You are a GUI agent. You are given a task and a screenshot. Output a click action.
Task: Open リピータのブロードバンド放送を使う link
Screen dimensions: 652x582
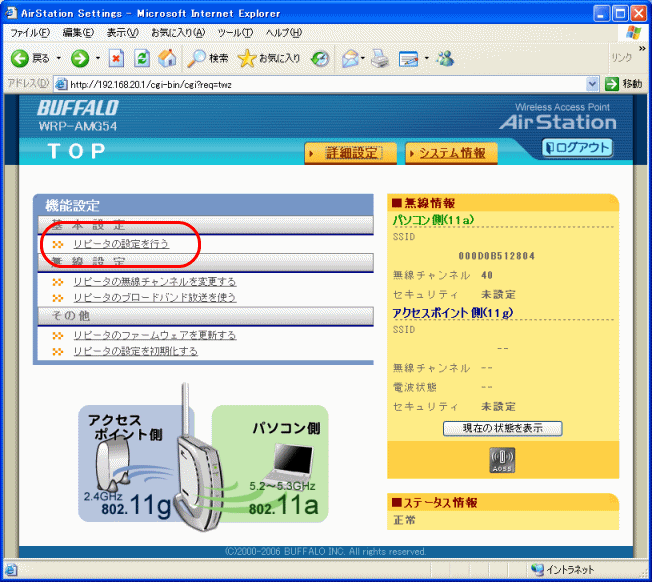155,298
